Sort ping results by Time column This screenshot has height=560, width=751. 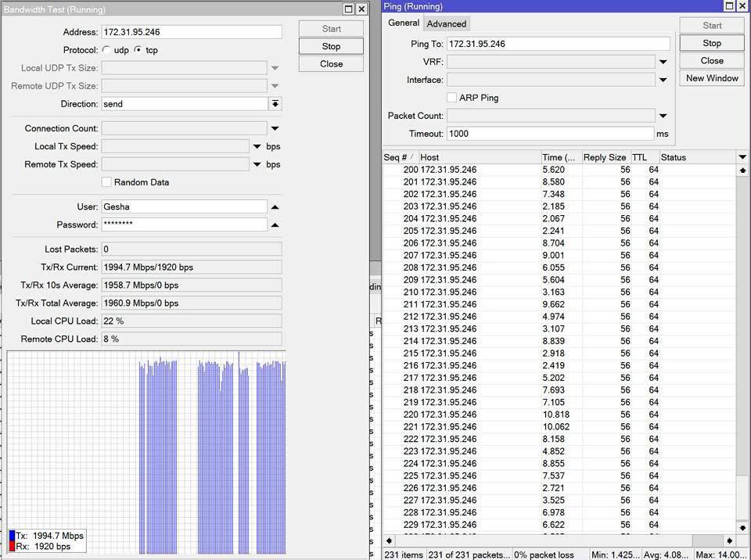click(561, 157)
